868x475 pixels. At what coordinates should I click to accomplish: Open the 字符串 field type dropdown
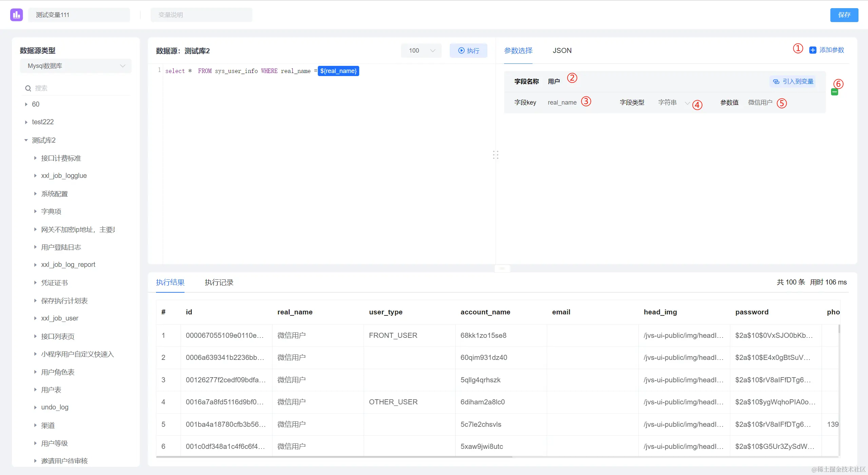coord(673,103)
